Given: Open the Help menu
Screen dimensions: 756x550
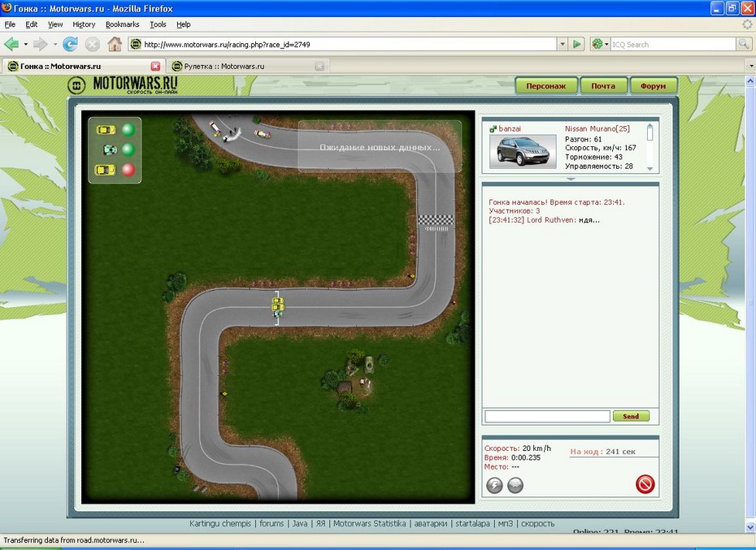Looking at the screenshot, I should pyautogui.click(x=183, y=24).
